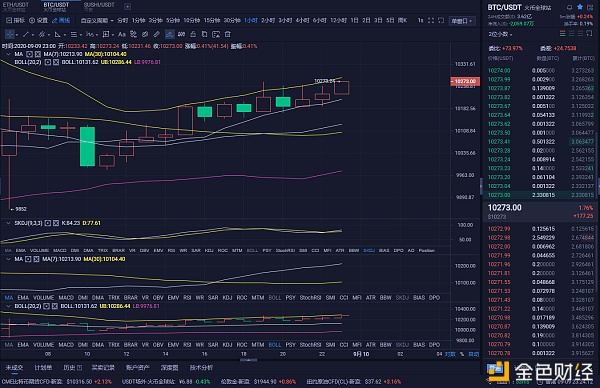Open the crosshair tool dropdown arrow

click(17, 35)
